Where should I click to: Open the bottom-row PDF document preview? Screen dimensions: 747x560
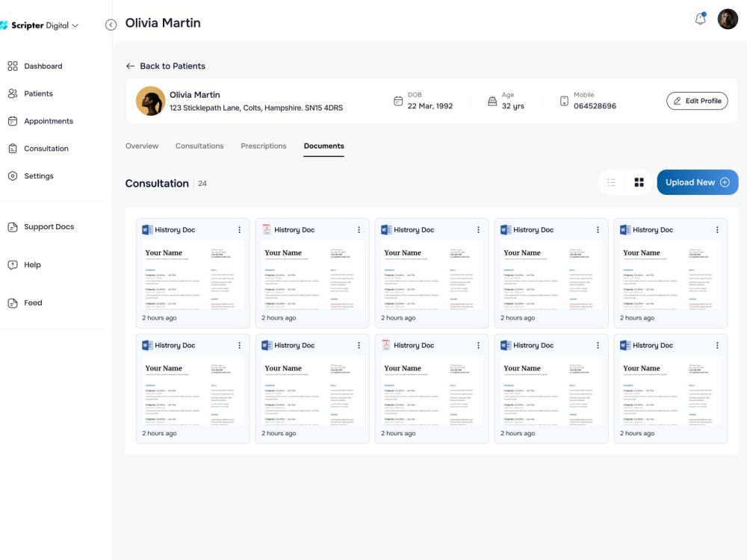coord(432,391)
